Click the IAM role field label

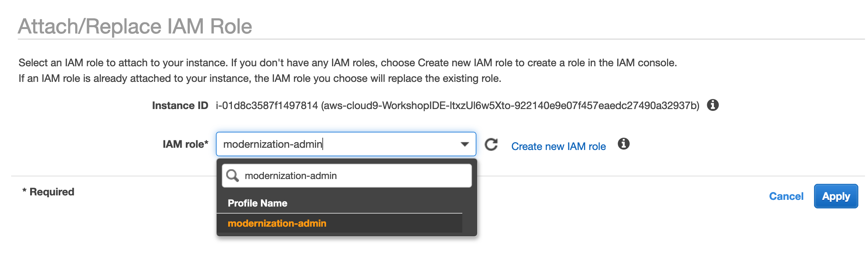tap(185, 144)
